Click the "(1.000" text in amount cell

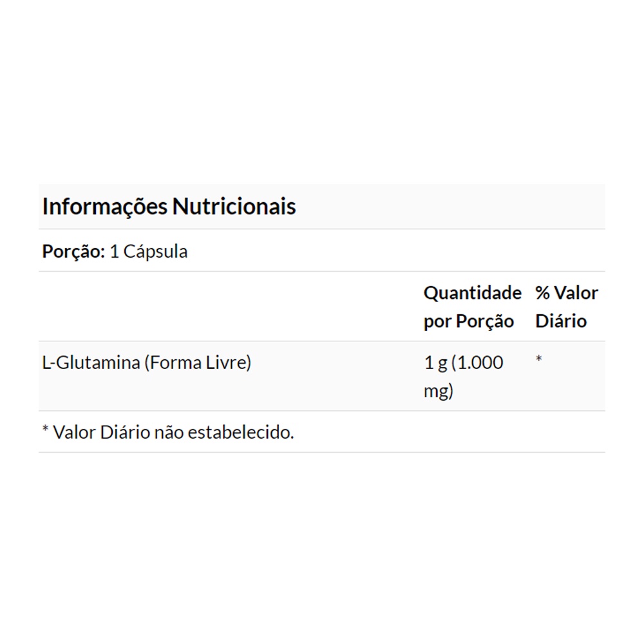click(x=477, y=363)
